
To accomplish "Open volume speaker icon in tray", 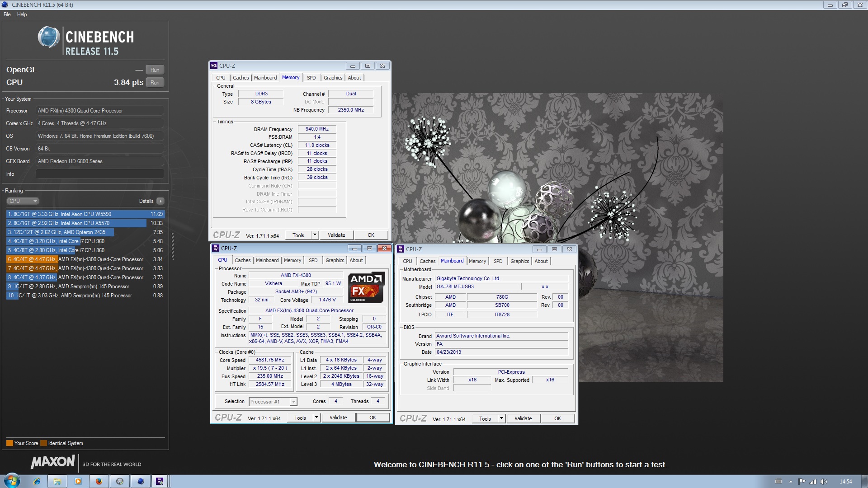I will 823,482.
